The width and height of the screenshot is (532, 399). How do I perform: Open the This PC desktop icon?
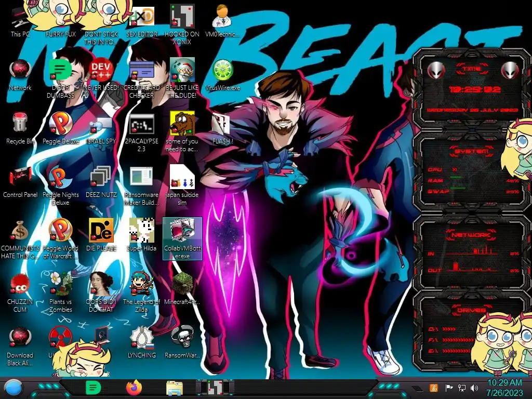tap(20, 22)
